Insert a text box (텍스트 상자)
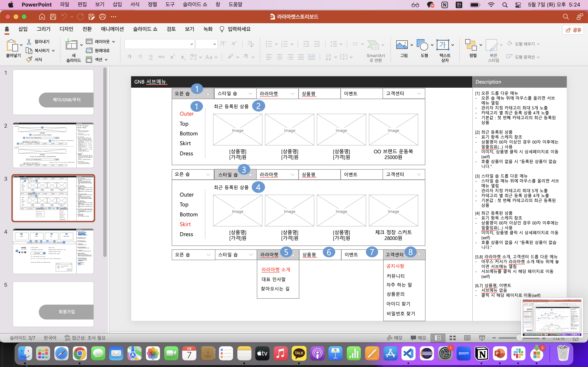Screen dimensions: 588x367 click(x=442, y=45)
